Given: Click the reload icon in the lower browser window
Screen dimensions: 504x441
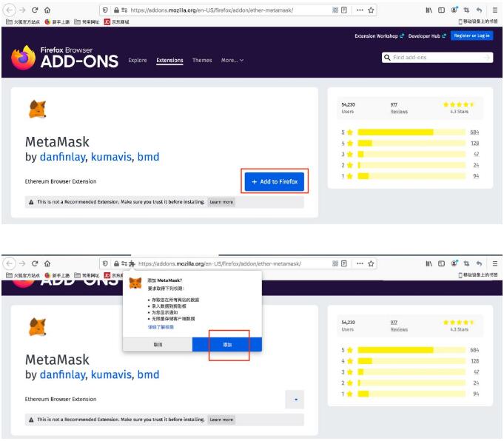Looking at the screenshot, I should [x=35, y=263].
